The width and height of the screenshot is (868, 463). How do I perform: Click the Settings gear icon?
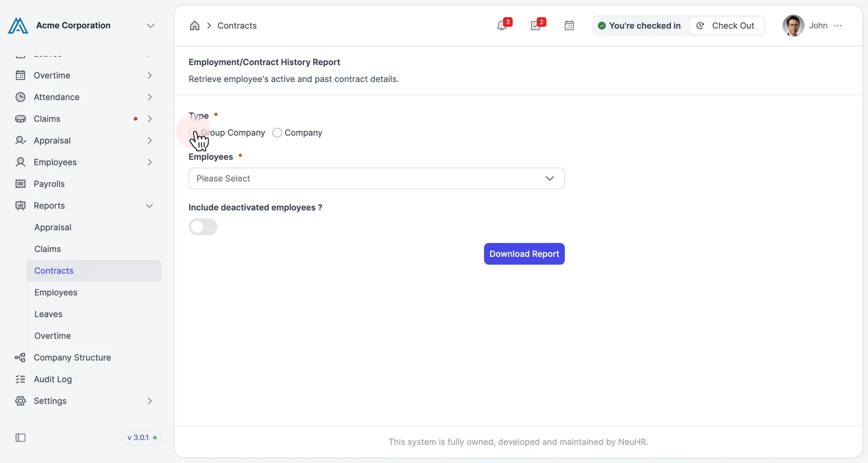[20, 401]
